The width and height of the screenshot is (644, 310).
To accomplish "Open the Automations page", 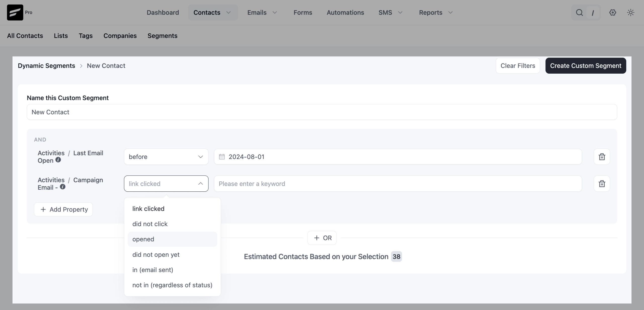I will (345, 13).
